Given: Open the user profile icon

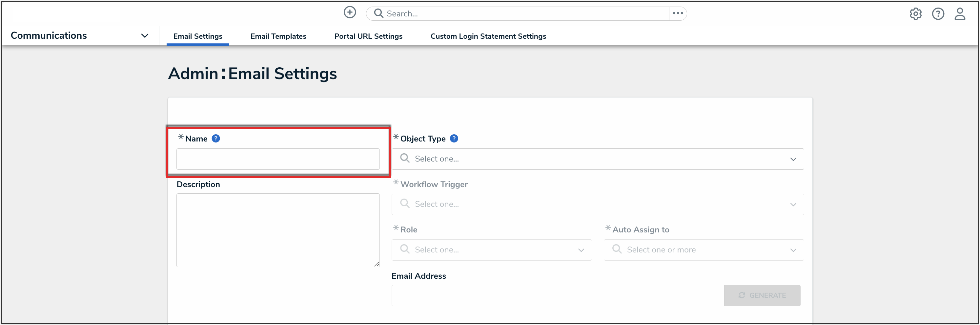Looking at the screenshot, I should [x=959, y=14].
